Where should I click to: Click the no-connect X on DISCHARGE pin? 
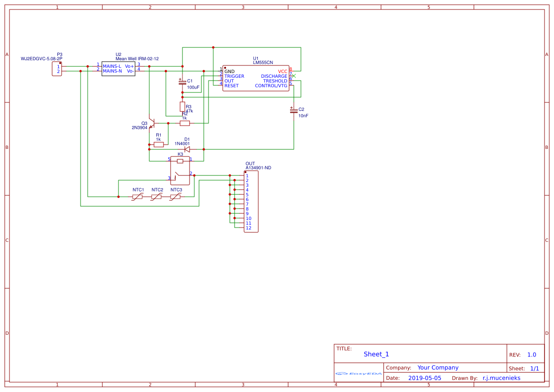[x=293, y=76]
